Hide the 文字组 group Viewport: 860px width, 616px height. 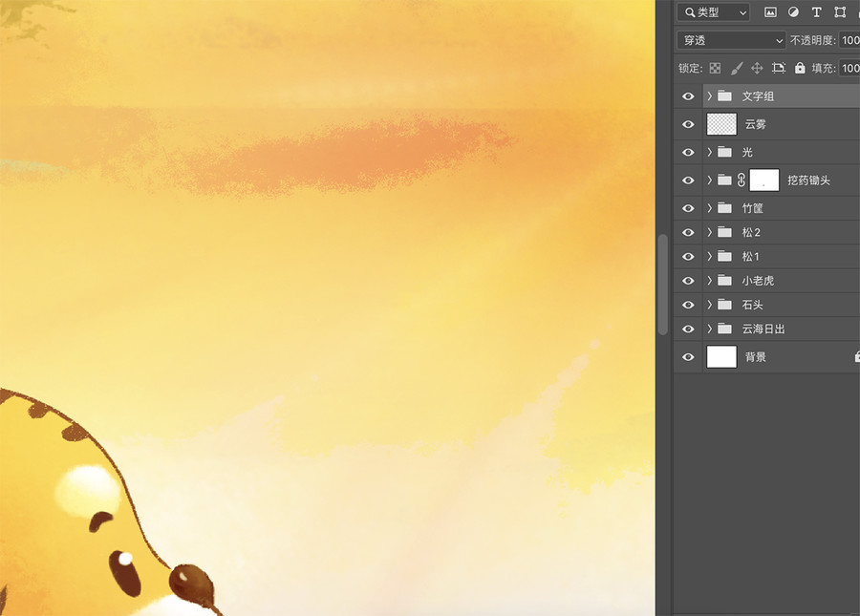(688, 96)
